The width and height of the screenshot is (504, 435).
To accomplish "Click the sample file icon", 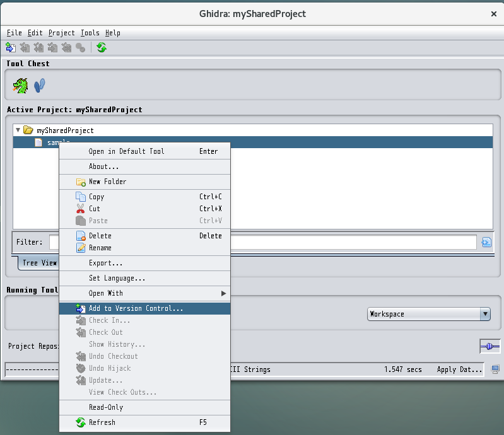I will [38, 142].
